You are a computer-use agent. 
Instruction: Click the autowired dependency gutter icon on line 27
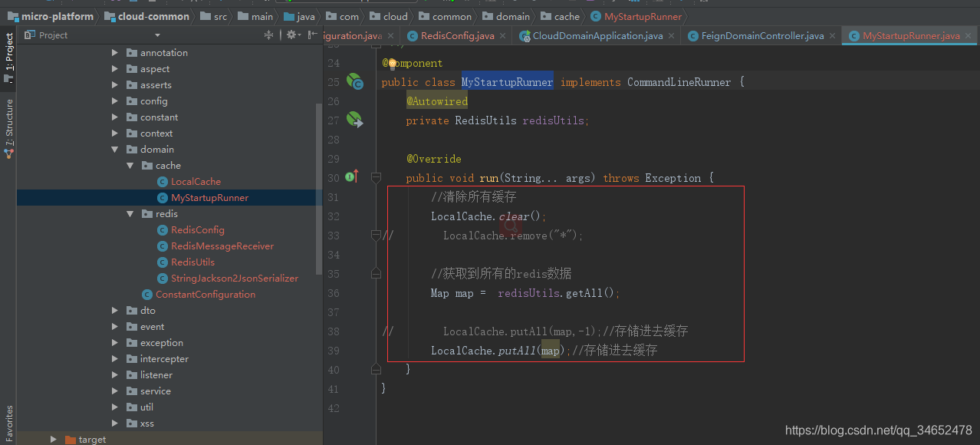click(354, 120)
